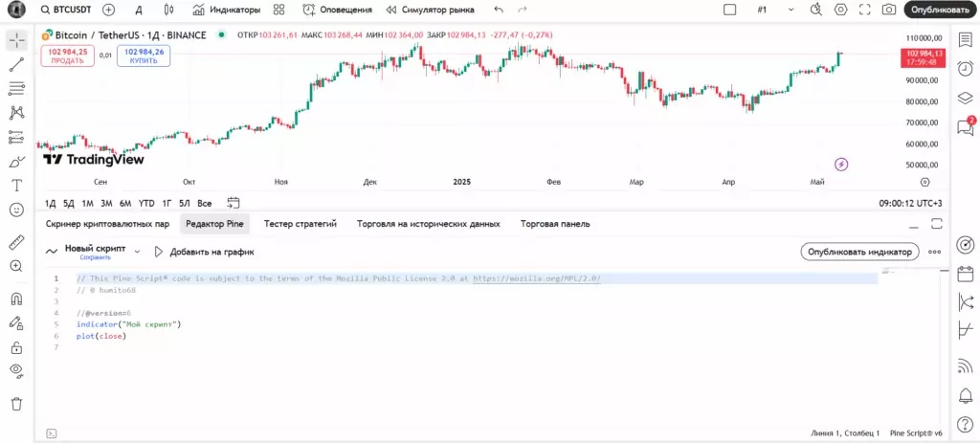This screenshot has width=980, height=443.
Task: Open the notifications bell icon
Action: click(965, 395)
